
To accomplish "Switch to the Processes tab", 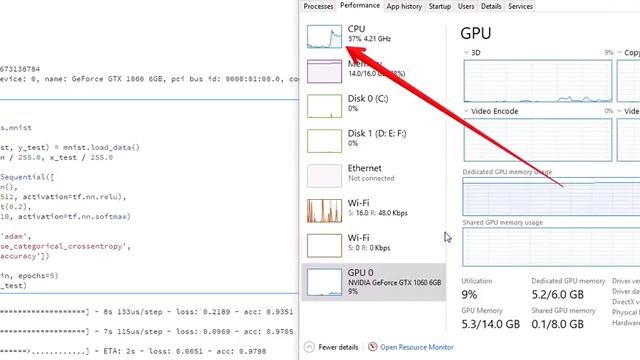I will pyautogui.click(x=318, y=6).
